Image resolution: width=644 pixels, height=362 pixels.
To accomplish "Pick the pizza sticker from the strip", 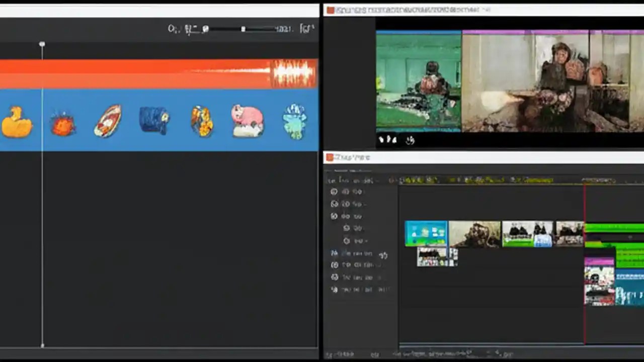I will 107,120.
